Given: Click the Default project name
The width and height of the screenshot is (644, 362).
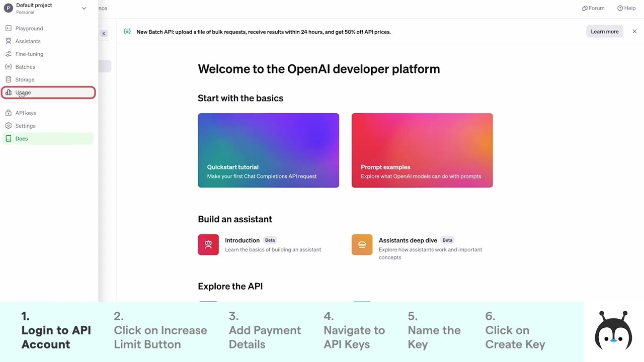Looking at the screenshot, I should tap(34, 5).
